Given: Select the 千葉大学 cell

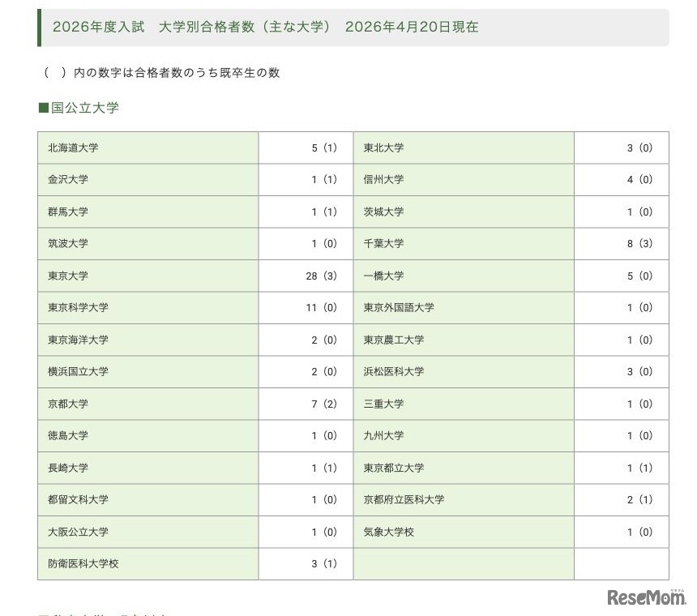Looking at the screenshot, I should tap(464, 244).
